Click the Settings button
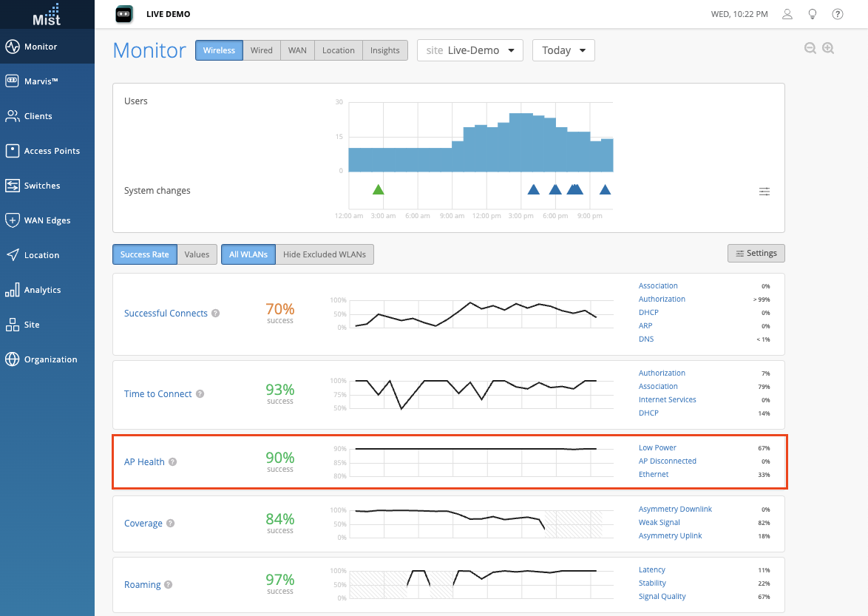The height and width of the screenshot is (616, 868). 756,254
